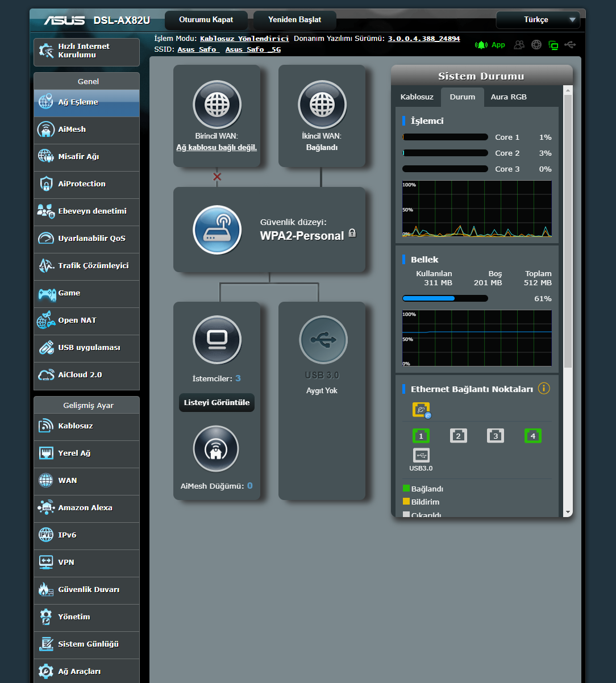Go to Uyarlanabilir QoS
The height and width of the screenshot is (683, 616).
click(x=86, y=239)
